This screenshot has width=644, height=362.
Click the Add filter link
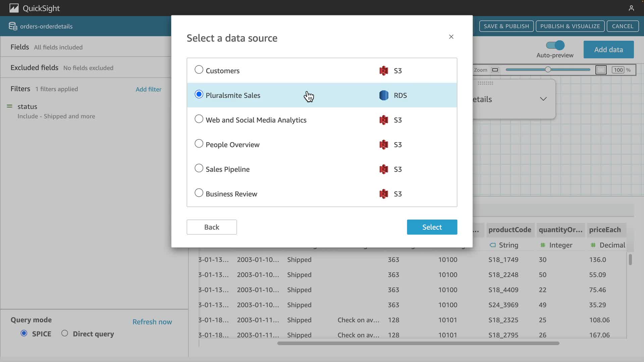click(148, 89)
